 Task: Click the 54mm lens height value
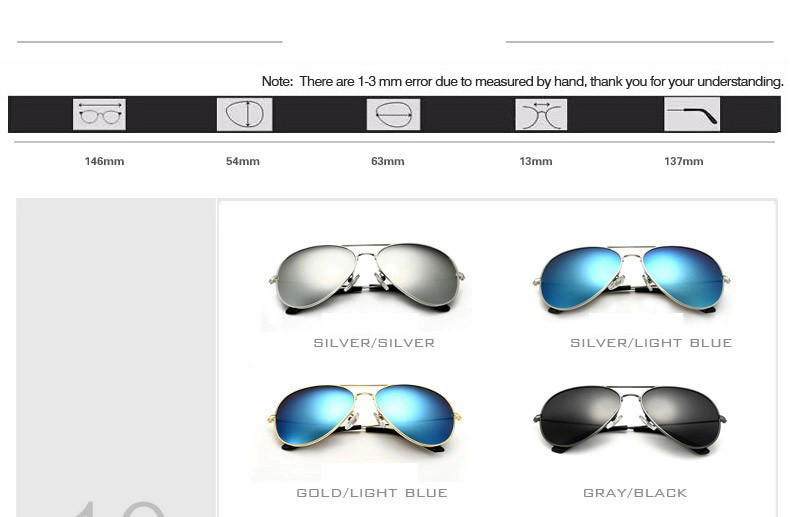[243, 161]
